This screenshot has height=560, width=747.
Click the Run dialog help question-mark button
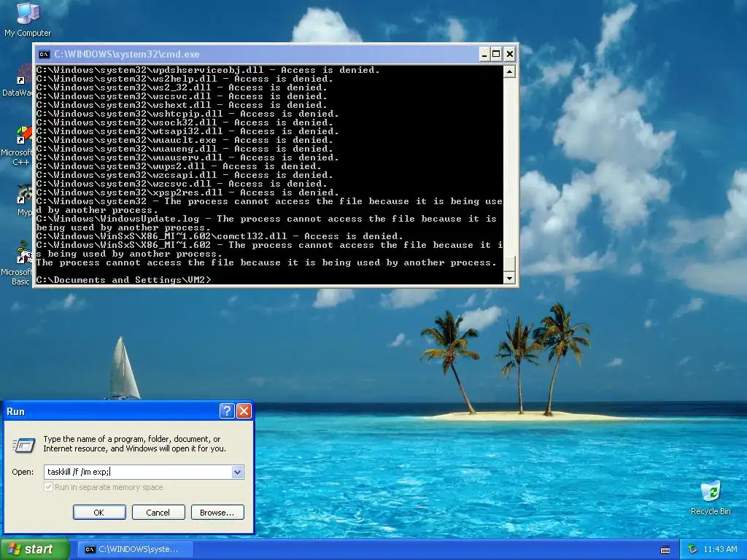click(x=227, y=411)
